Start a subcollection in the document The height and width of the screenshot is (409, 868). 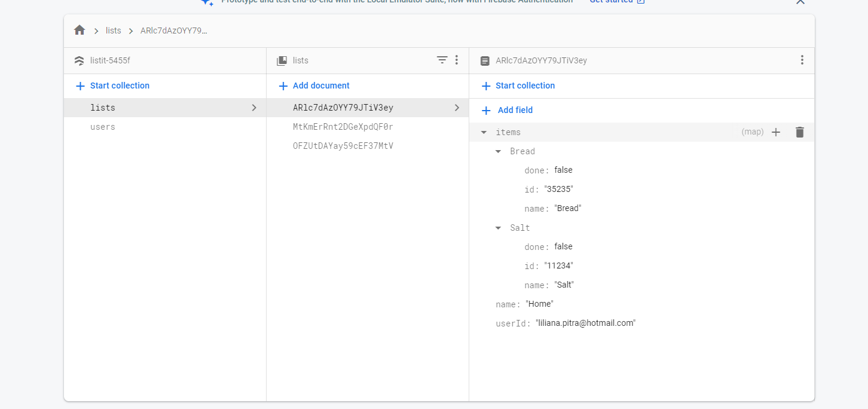click(x=518, y=86)
